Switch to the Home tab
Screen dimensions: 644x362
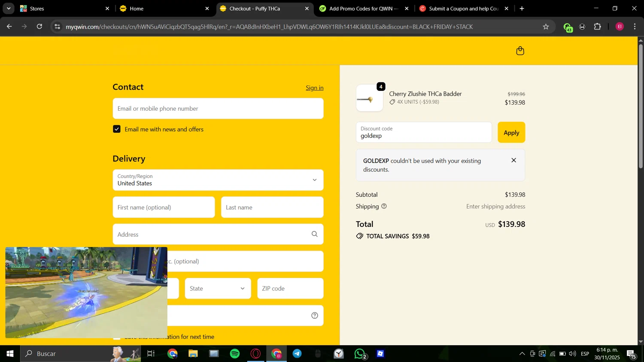tap(164, 9)
